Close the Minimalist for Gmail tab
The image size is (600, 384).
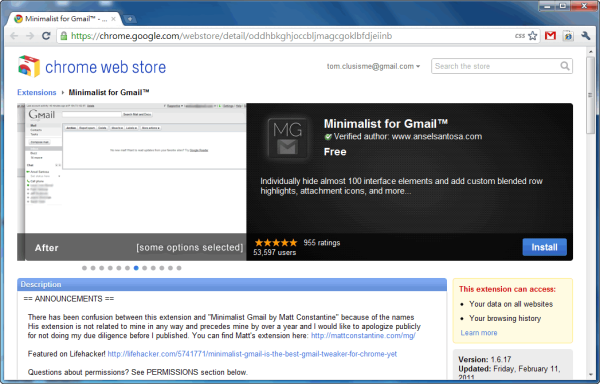click(114, 19)
